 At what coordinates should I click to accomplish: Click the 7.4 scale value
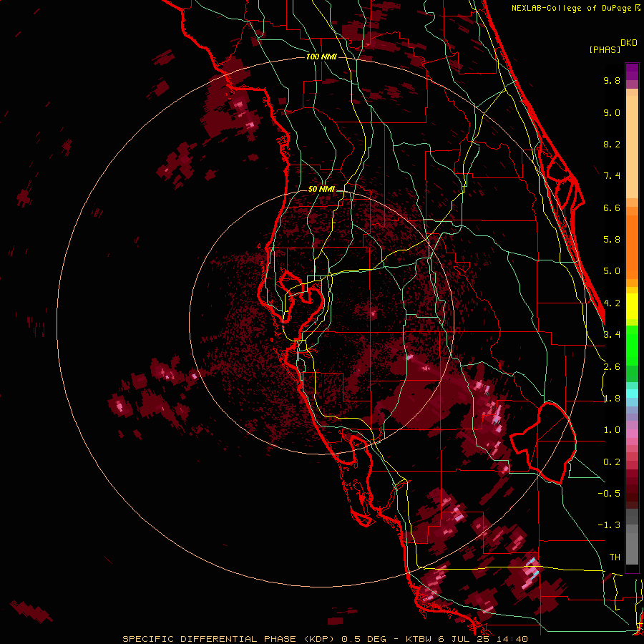tap(612, 176)
